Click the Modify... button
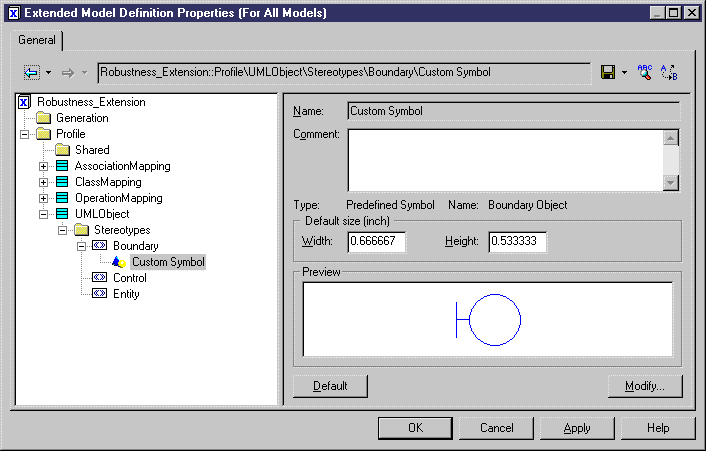This screenshot has height=451, width=706. pyautogui.click(x=645, y=386)
